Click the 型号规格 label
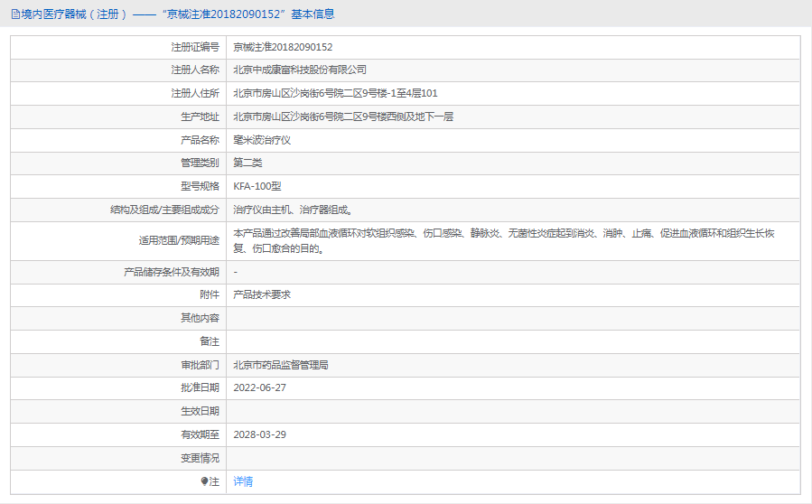 click(200, 186)
